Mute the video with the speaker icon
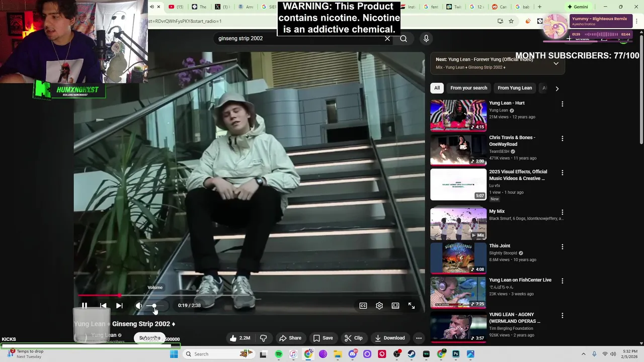The image size is (644, 362). point(139,305)
